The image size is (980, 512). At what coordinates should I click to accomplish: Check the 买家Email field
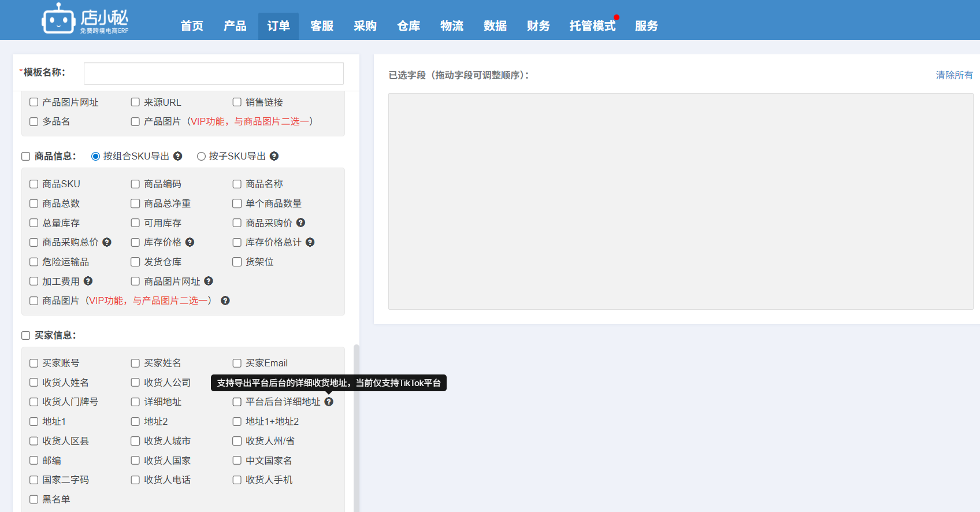[237, 363]
